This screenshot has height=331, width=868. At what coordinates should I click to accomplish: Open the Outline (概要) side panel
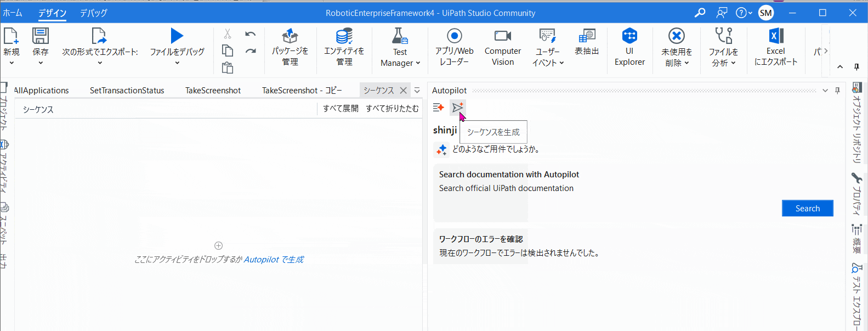click(x=856, y=239)
